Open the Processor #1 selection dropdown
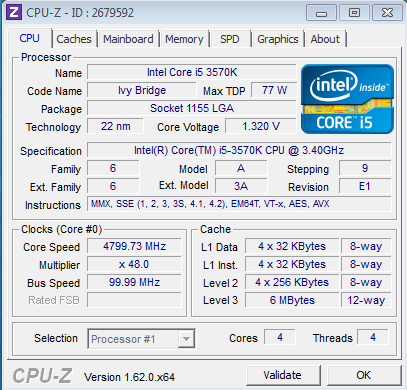Image resolution: width=407 pixels, height=390 pixels. 141,339
